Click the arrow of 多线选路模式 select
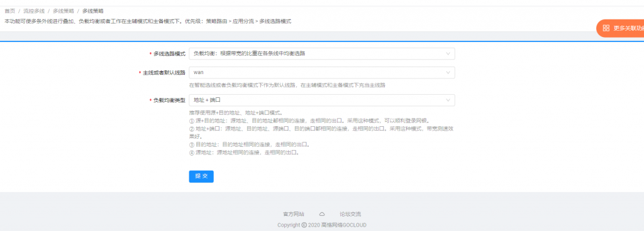644x231 pixels. [x=448, y=53]
